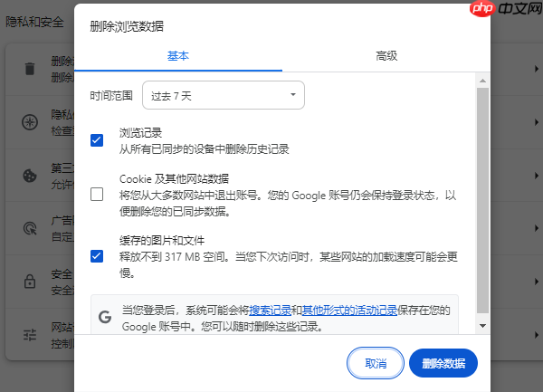Expand the top row chevron arrow at right
Screen dimensions: 543x392
pyautogui.click(x=537, y=69)
